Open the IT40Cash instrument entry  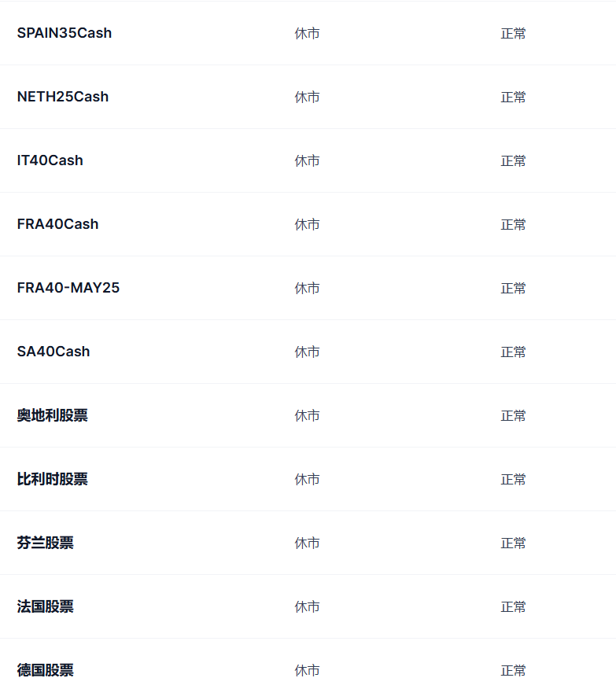[x=50, y=160]
